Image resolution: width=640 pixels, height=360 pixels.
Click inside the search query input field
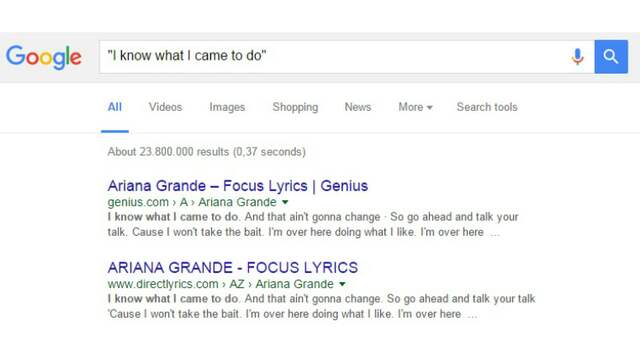(x=335, y=57)
